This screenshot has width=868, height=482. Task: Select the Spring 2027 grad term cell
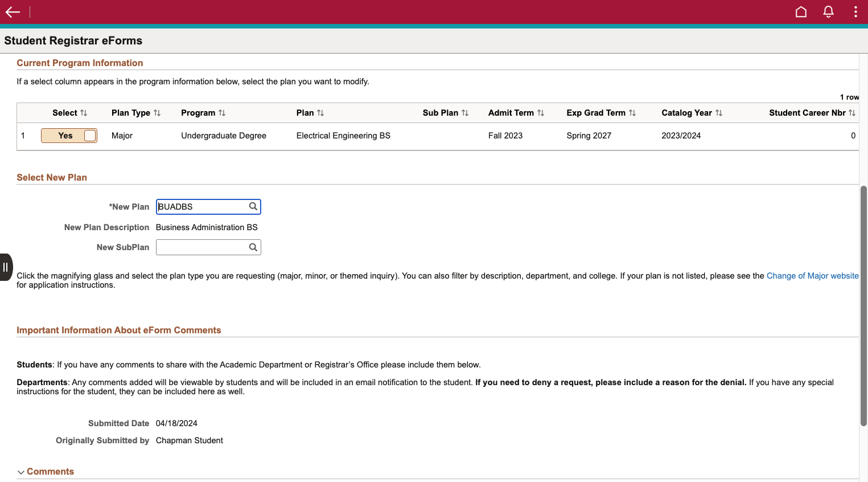pyautogui.click(x=589, y=136)
